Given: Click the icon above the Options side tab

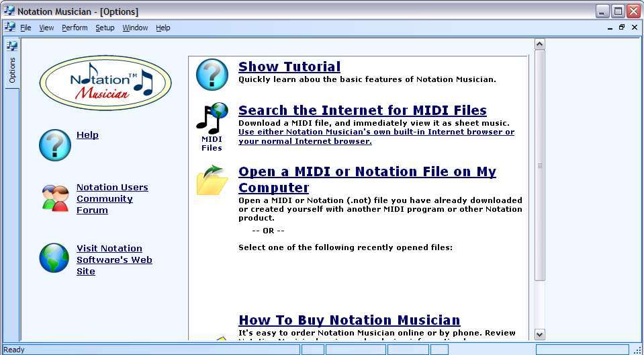Looking at the screenshot, I should point(12,46).
